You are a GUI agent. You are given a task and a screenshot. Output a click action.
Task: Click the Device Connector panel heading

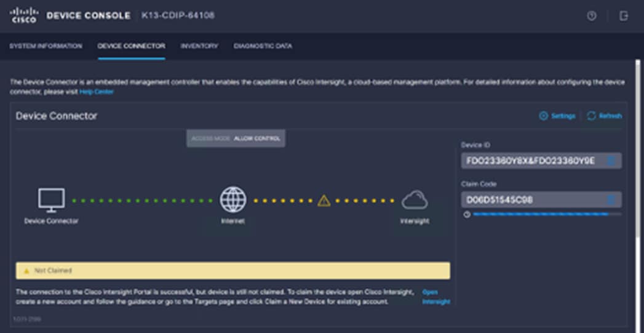[x=57, y=116]
